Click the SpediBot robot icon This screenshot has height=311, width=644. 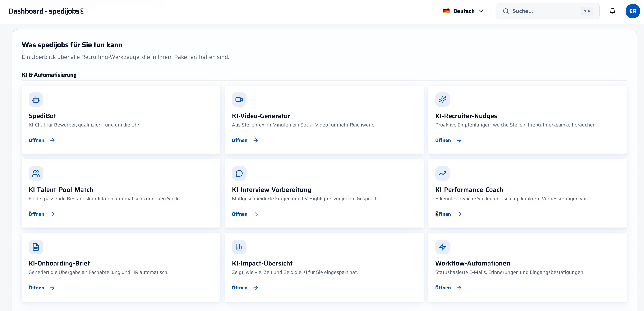(36, 100)
